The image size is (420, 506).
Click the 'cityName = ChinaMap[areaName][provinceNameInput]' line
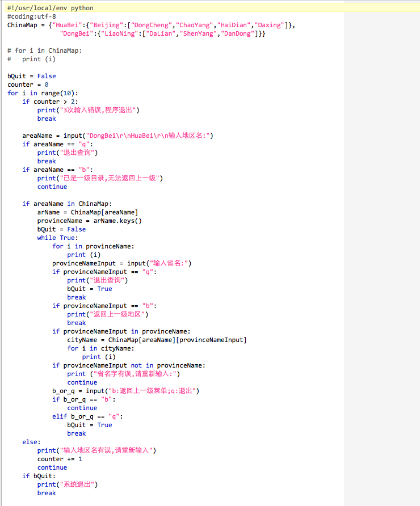157,340
